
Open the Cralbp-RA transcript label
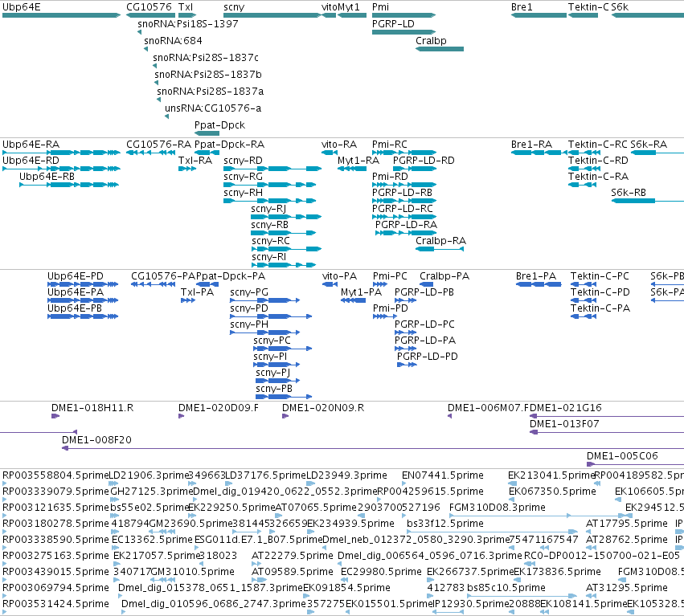click(440, 241)
